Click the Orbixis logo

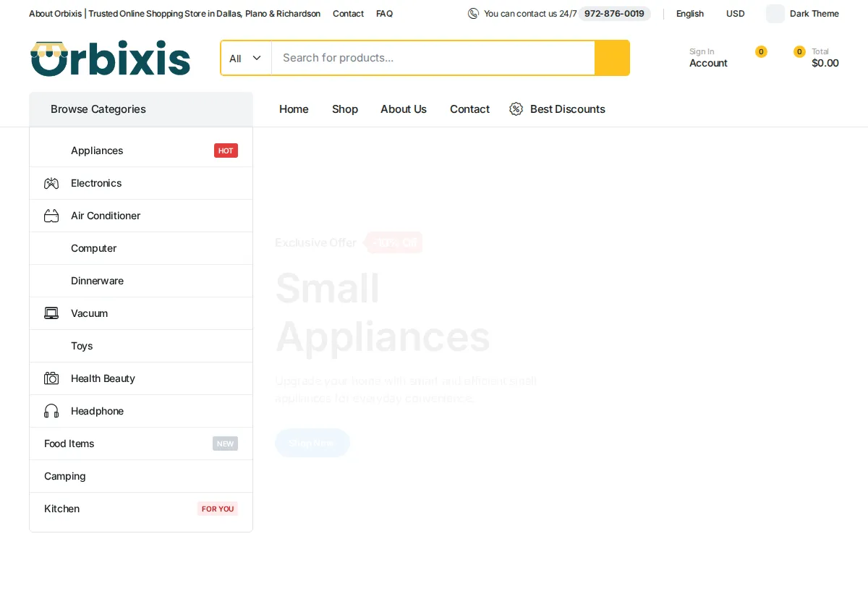coord(110,58)
